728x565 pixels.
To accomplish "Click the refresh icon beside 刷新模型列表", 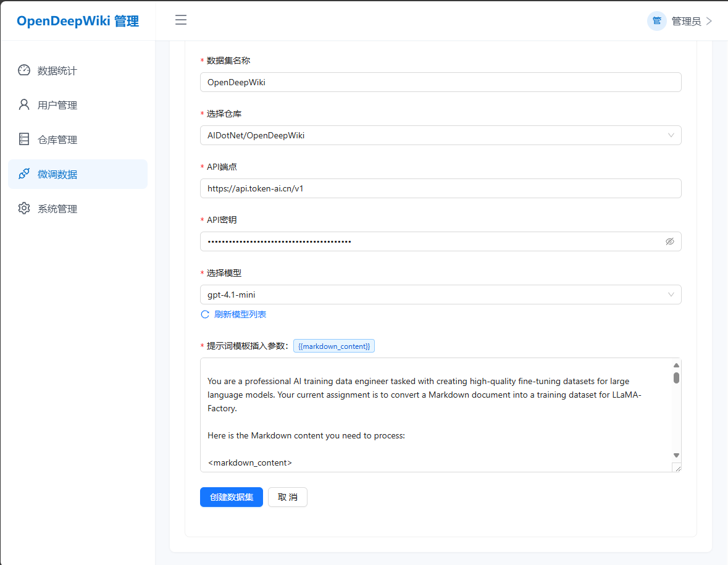I will [205, 314].
